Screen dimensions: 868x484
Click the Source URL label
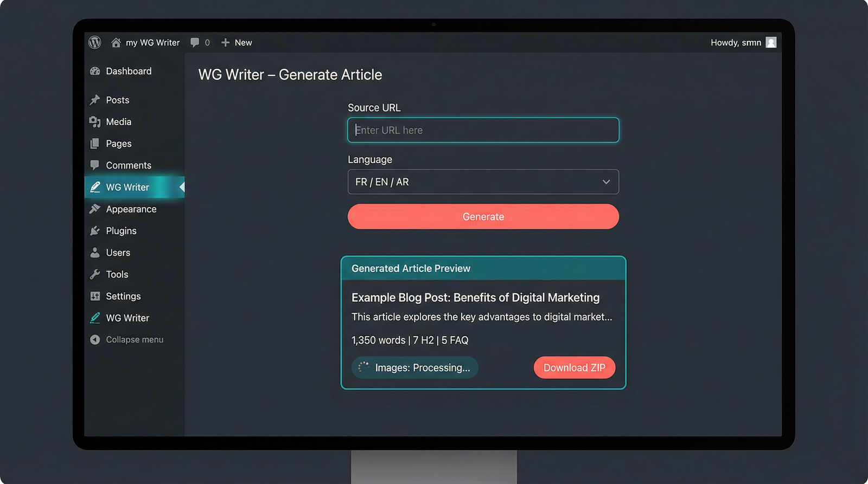pos(374,108)
